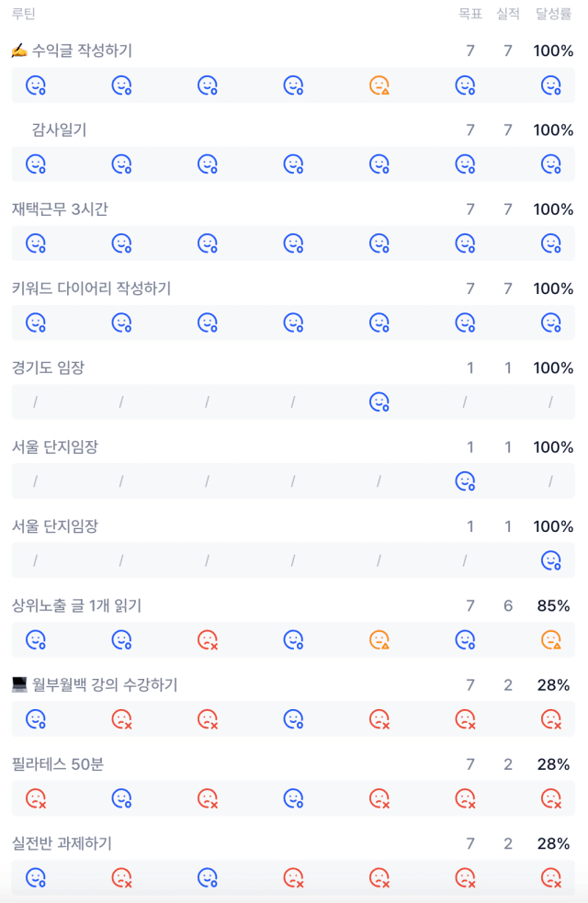
Task: Click the 루틴 column header
Action: pos(24,14)
